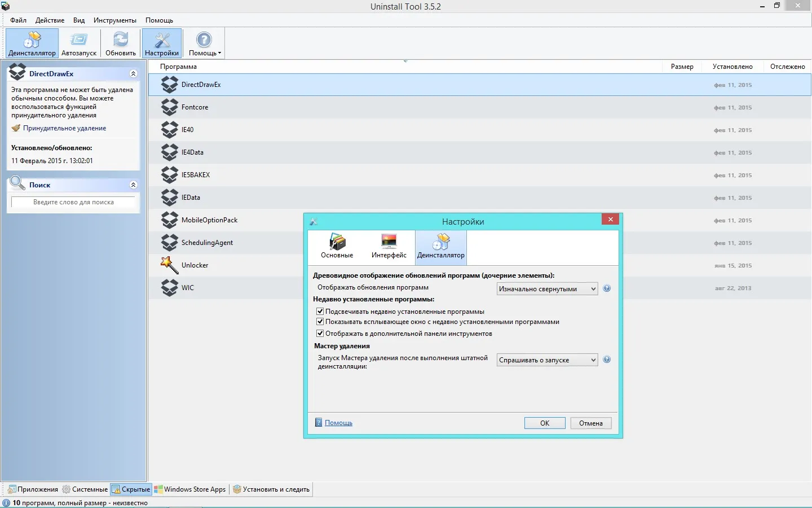
Task: Click the search field Введите слово для поиска
Action: coord(73,202)
